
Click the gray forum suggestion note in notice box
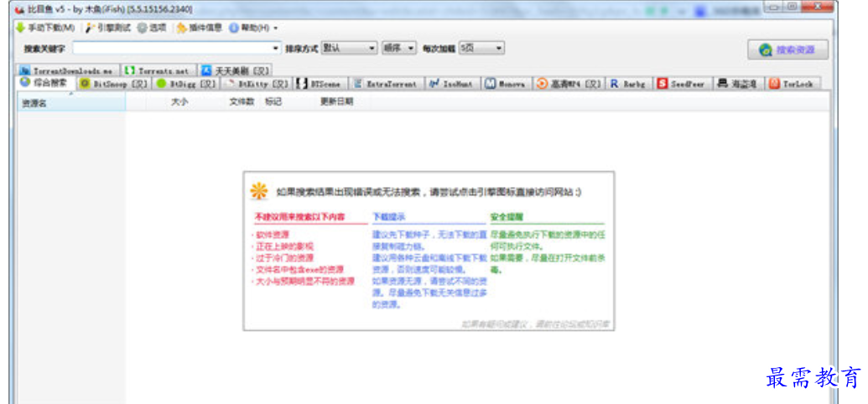click(535, 324)
